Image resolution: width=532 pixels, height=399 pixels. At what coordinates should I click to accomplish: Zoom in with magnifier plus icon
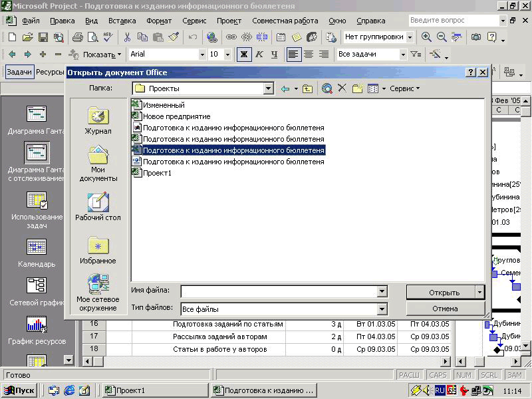(x=426, y=37)
